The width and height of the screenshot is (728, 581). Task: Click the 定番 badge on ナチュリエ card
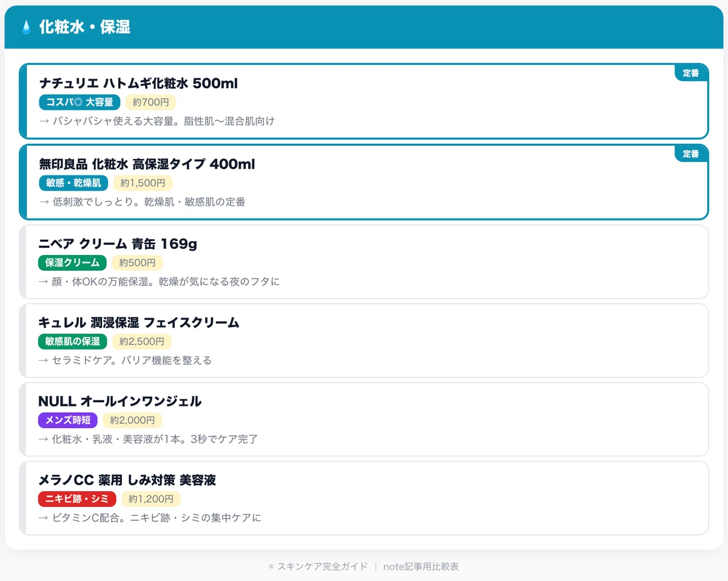pos(691,73)
